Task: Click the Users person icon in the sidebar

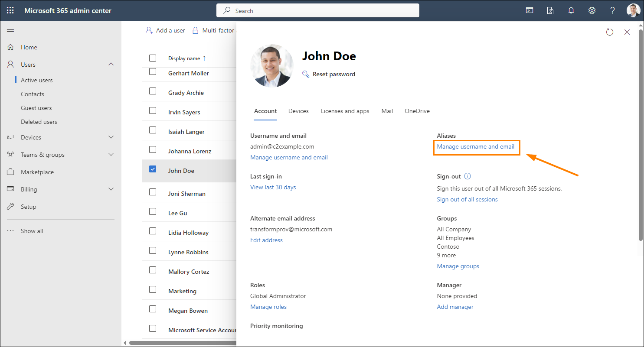Action: point(11,65)
